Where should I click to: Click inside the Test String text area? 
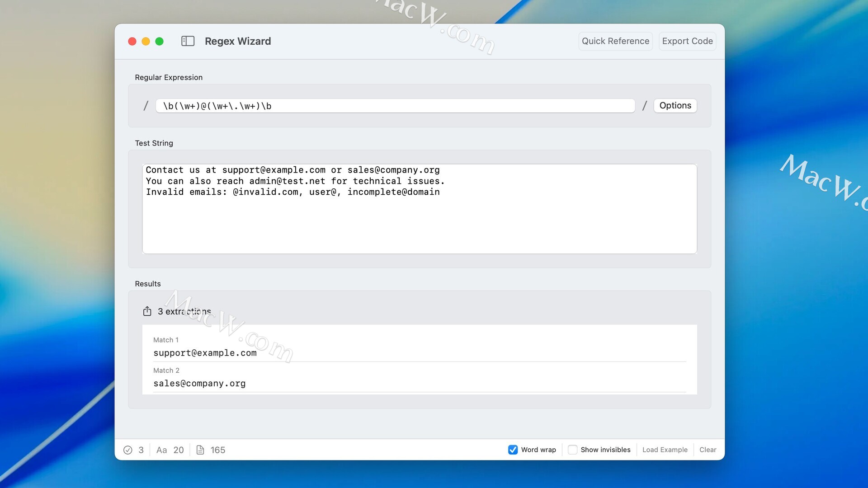419,221
